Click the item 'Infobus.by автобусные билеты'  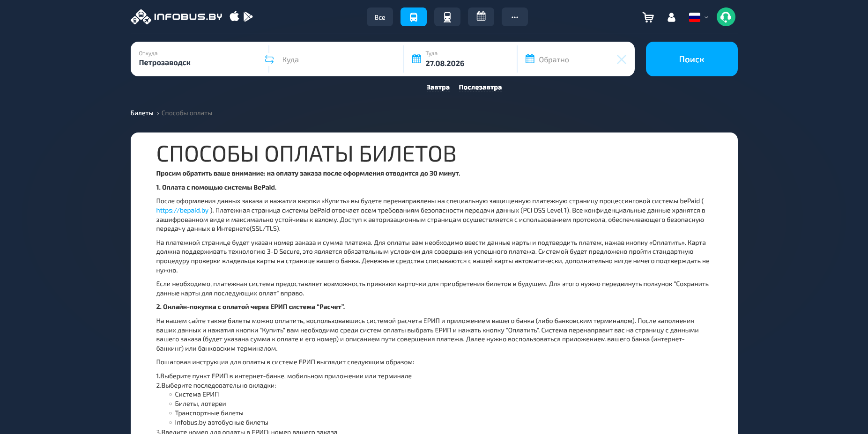[x=222, y=423]
